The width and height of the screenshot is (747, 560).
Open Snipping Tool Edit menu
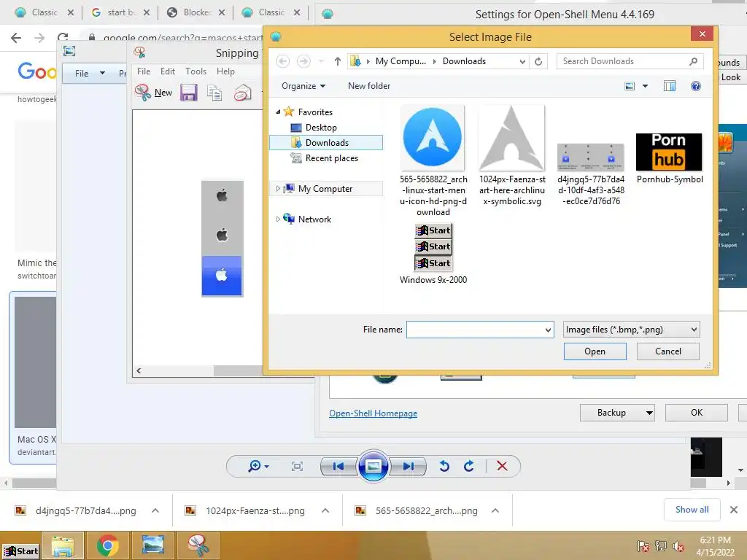coord(168,71)
